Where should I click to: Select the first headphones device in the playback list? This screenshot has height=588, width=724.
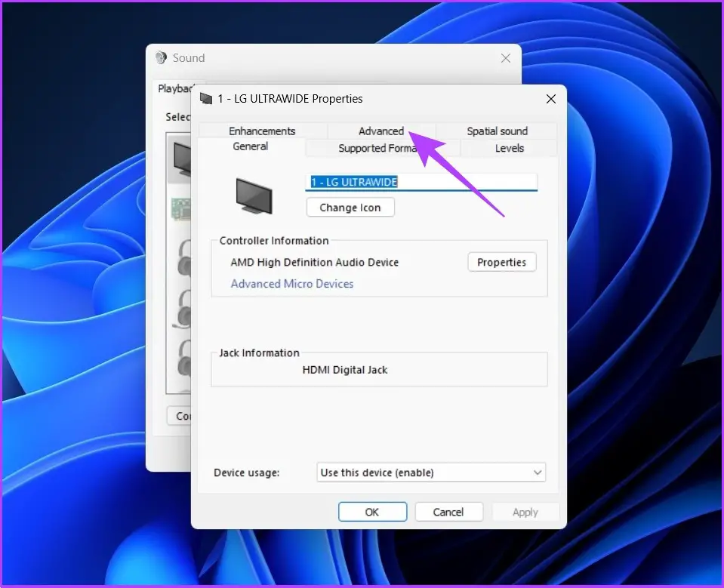pyautogui.click(x=181, y=259)
